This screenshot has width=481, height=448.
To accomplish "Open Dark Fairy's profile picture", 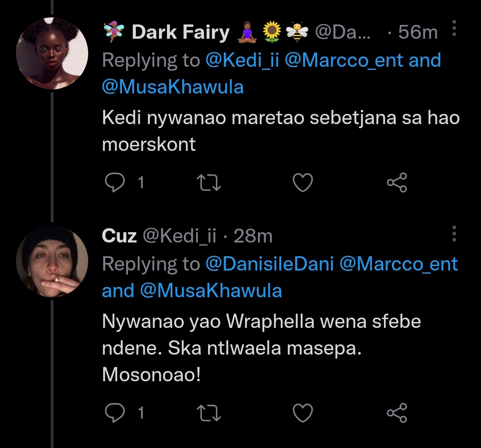I will [52, 53].
